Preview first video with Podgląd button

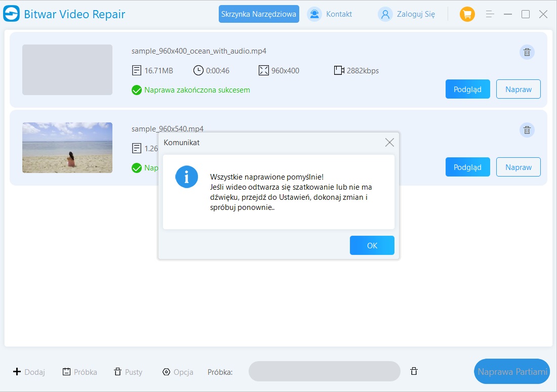coord(467,89)
